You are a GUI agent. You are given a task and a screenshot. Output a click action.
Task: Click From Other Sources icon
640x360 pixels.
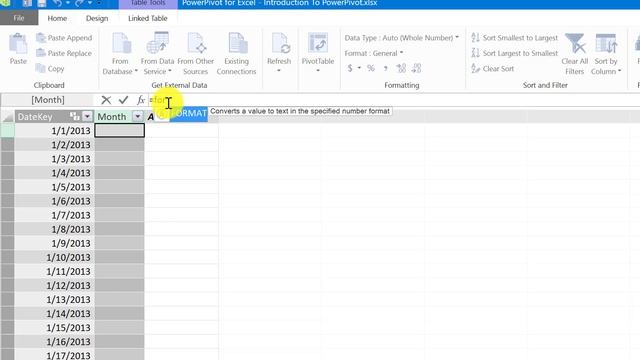196,43
